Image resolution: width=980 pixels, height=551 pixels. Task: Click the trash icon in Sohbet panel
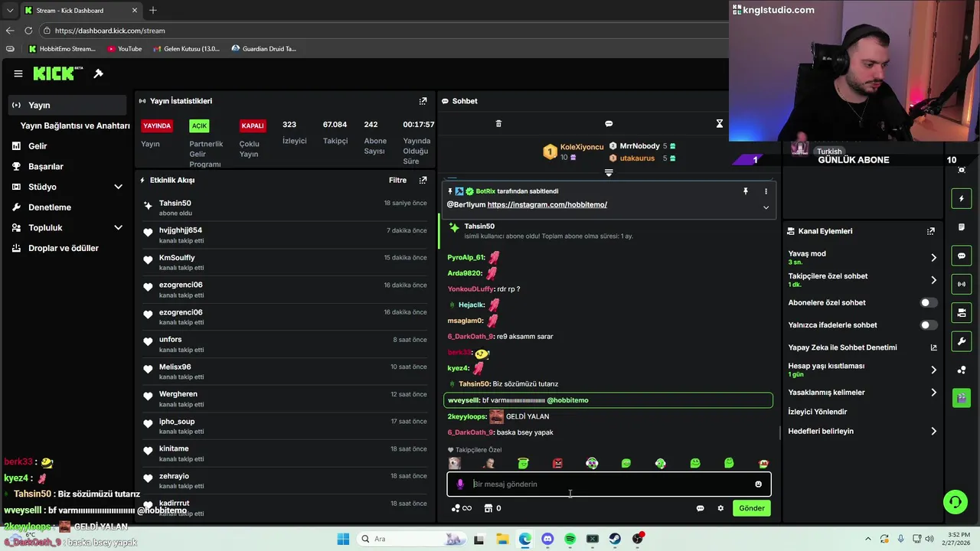(498, 124)
